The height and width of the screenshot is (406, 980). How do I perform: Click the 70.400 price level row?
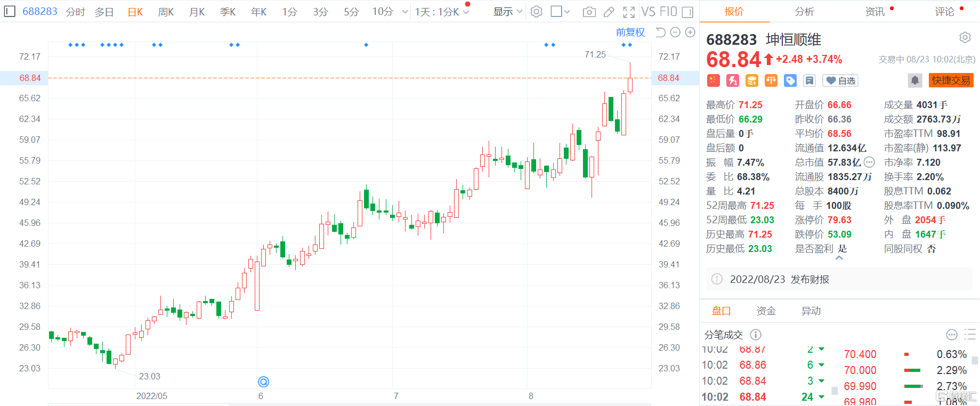coord(905,354)
